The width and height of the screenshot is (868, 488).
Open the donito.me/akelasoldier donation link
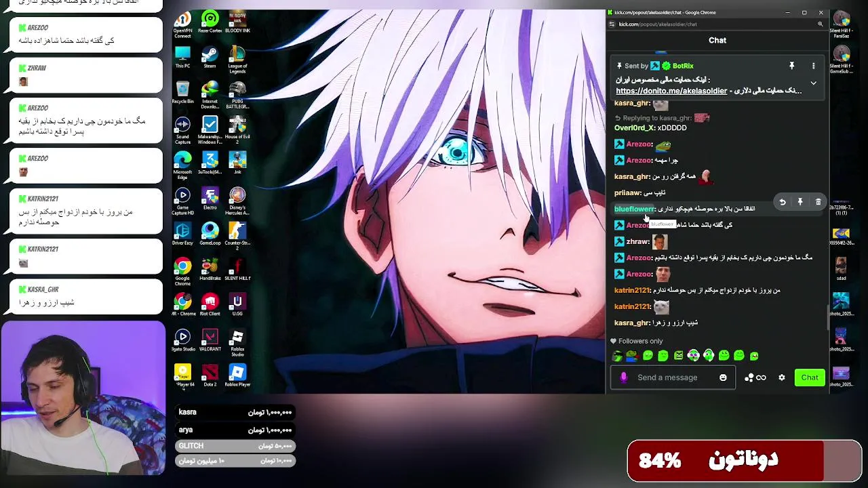pyautogui.click(x=671, y=91)
